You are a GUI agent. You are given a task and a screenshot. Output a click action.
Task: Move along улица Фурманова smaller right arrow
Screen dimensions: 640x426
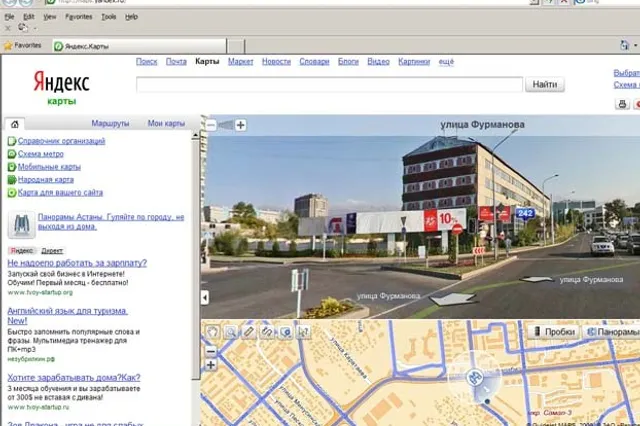[x=537, y=280]
